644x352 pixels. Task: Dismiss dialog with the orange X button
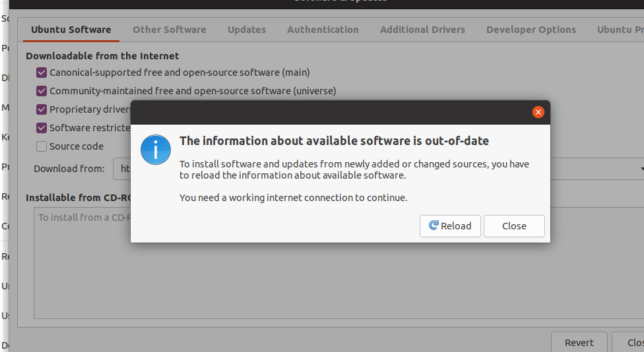coord(538,112)
